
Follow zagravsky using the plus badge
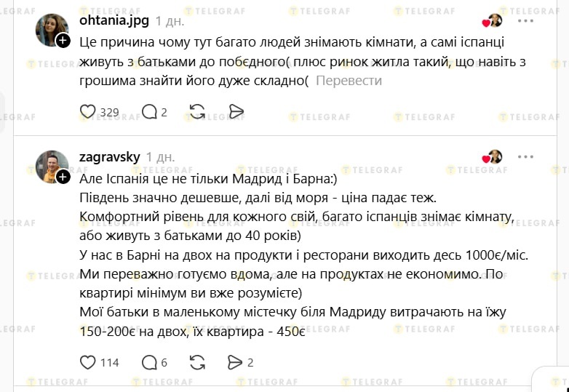pos(63,177)
